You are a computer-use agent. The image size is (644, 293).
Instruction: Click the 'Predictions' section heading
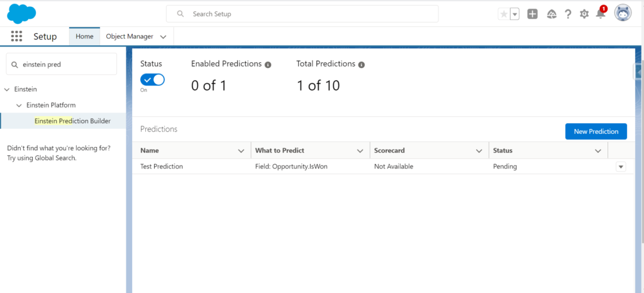click(158, 129)
